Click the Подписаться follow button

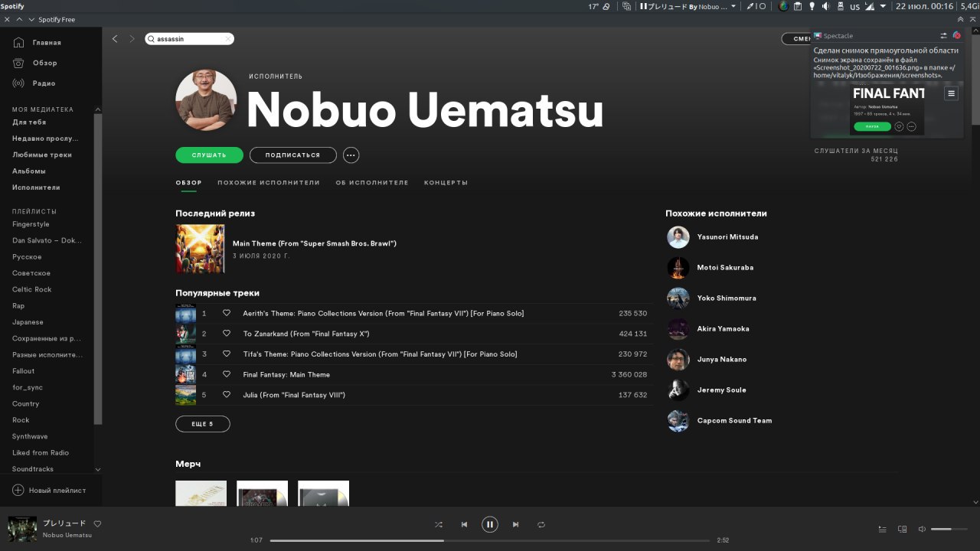point(292,155)
